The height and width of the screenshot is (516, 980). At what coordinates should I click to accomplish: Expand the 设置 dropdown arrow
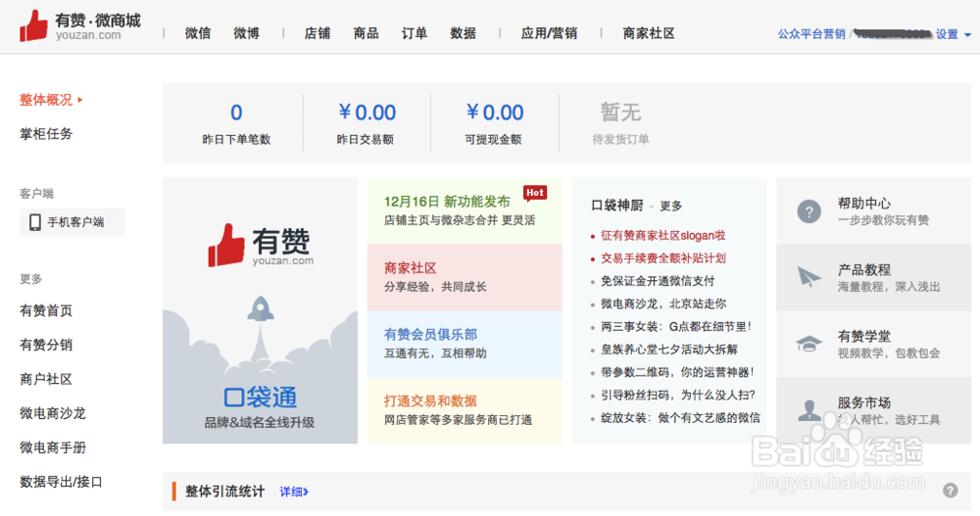967,35
